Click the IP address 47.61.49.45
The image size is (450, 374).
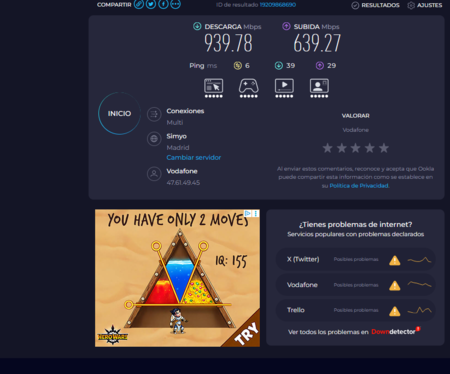point(183,183)
